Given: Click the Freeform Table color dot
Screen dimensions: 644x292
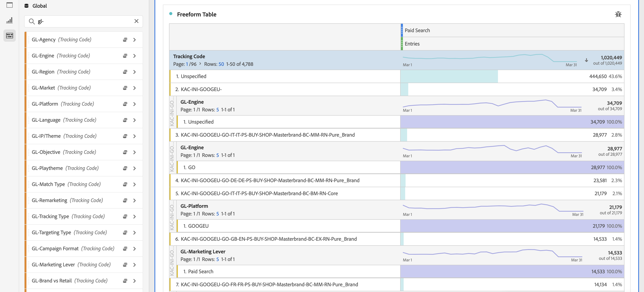Looking at the screenshot, I should (x=171, y=14).
